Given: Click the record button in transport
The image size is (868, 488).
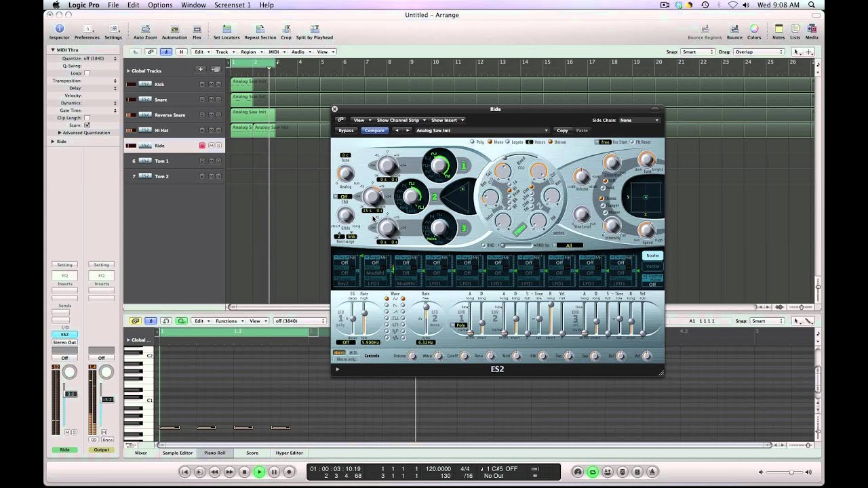Looking at the screenshot, I should 289,472.
